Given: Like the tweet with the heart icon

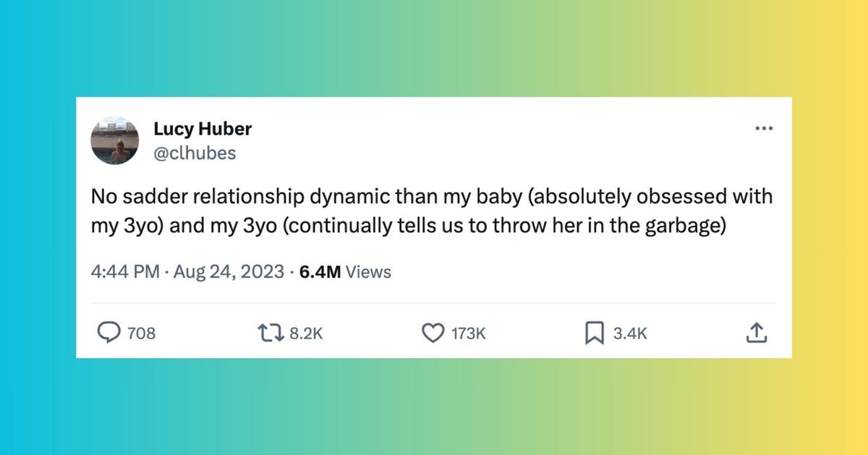Looking at the screenshot, I should click(432, 333).
